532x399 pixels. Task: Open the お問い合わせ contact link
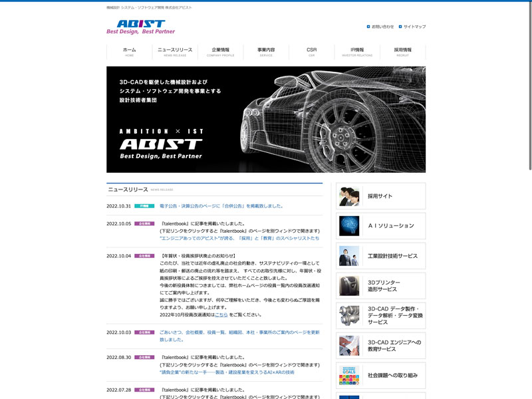point(382,27)
